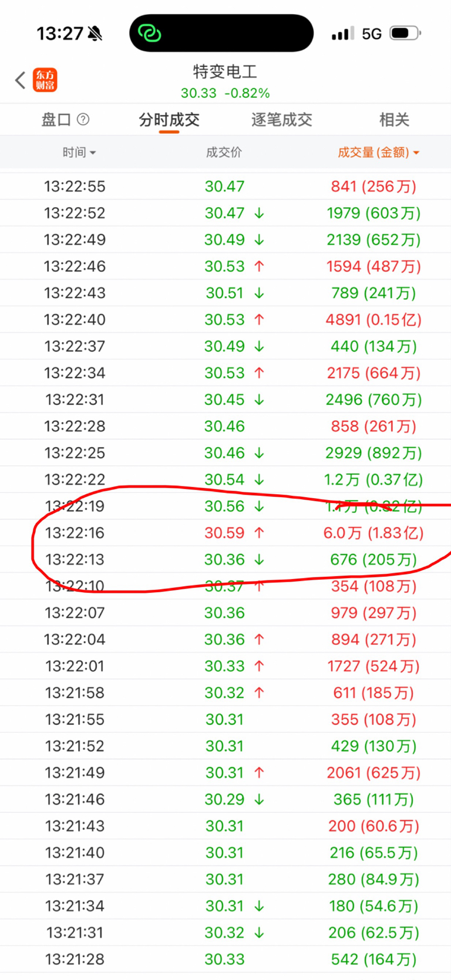
Task: Select the 2929 (892万) volume cell
Action: (x=373, y=453)
